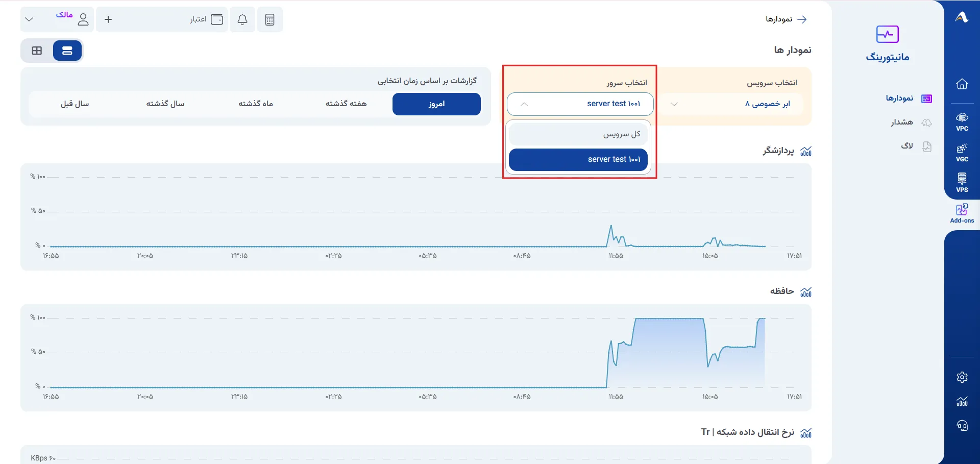Open settings gear in sidebar
The width and height of the screenshot is (980, 464).
(x=962, y=377)
